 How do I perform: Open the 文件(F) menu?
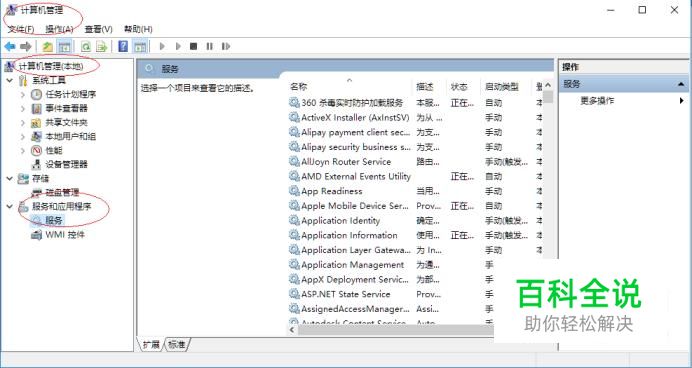pyautogui.click(x=21, y=29)
